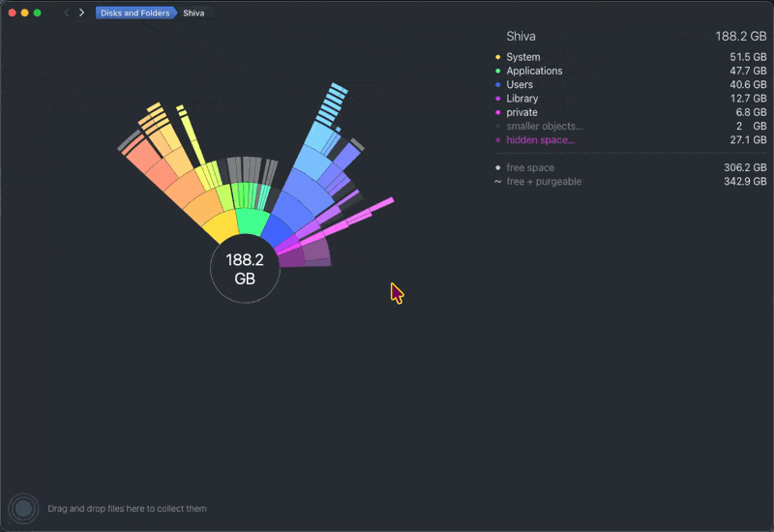Open the Applications folder entry
774x532 pixels.
pos(534,71)
